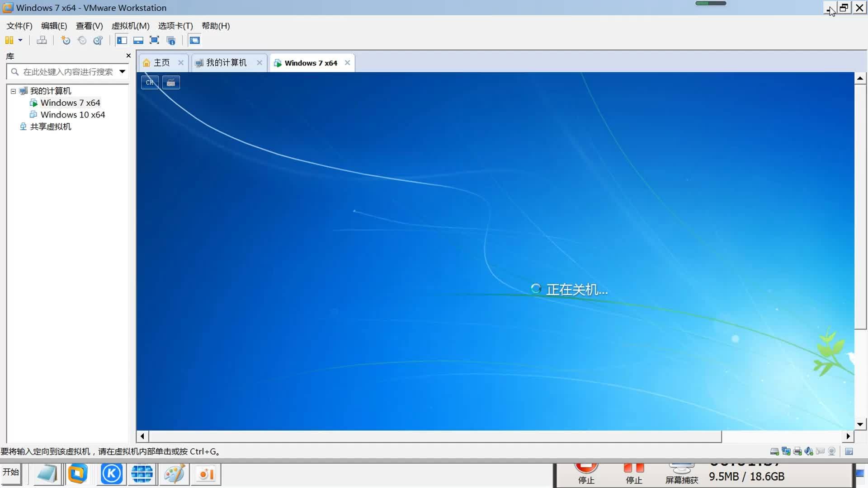This screenshot has height=488, width=868.
Task: Click the 9.5MB / 18.6GB recorder size text
Action: click(x=746, y=477)
